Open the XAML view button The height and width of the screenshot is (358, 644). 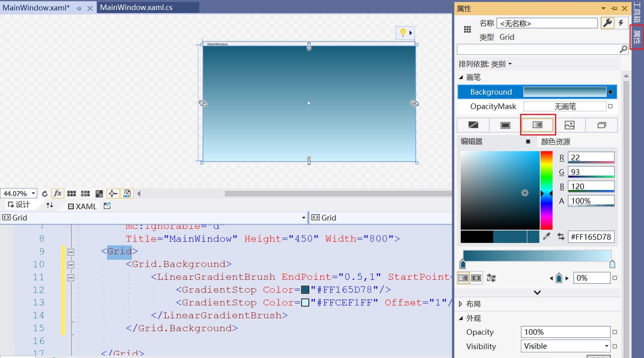pos(82,206)
